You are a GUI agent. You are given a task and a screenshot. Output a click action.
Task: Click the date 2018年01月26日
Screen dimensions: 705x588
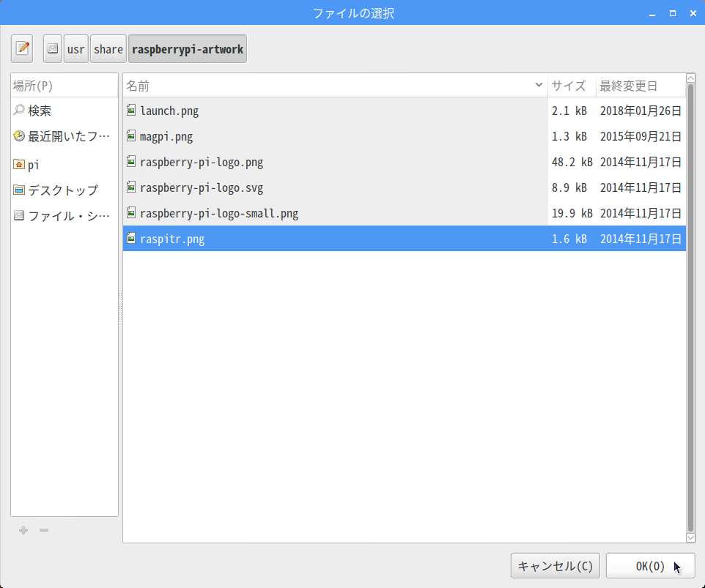pos(641,111)
